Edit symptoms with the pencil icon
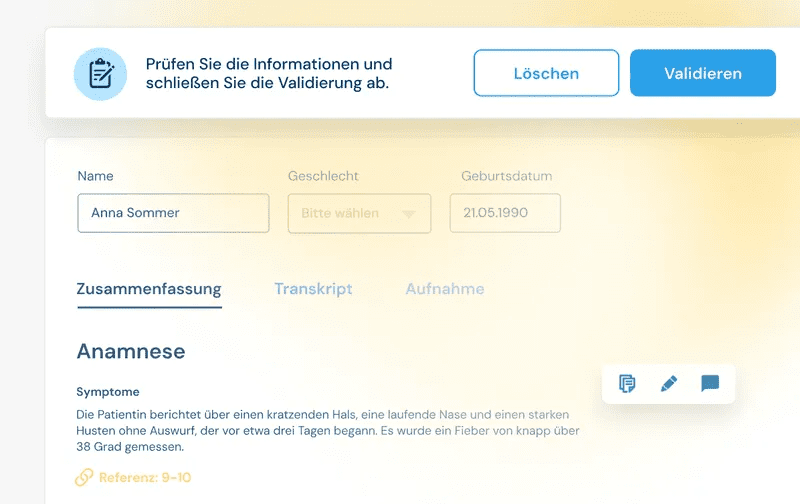Viewport: 800px width, 504px height. point(669,383)
